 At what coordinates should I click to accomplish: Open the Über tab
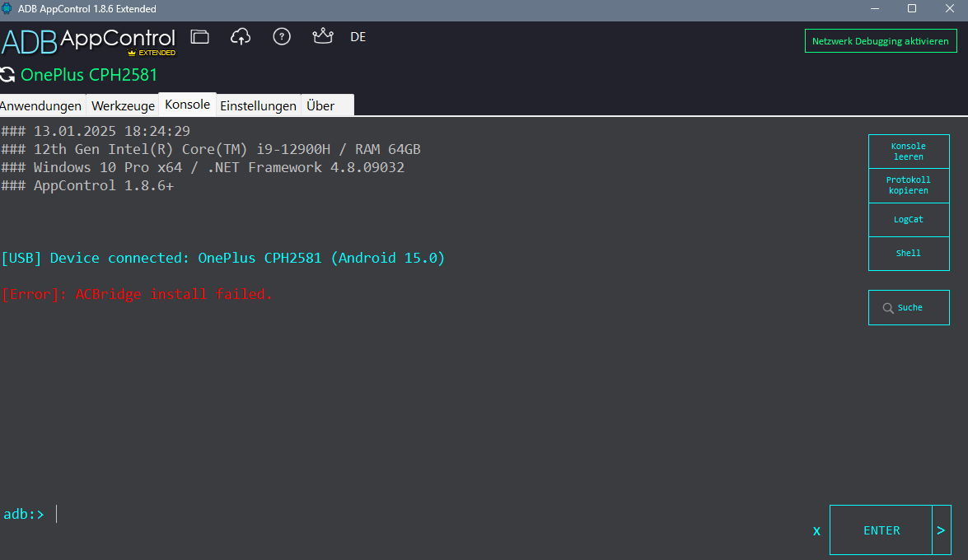pos(327,105)
